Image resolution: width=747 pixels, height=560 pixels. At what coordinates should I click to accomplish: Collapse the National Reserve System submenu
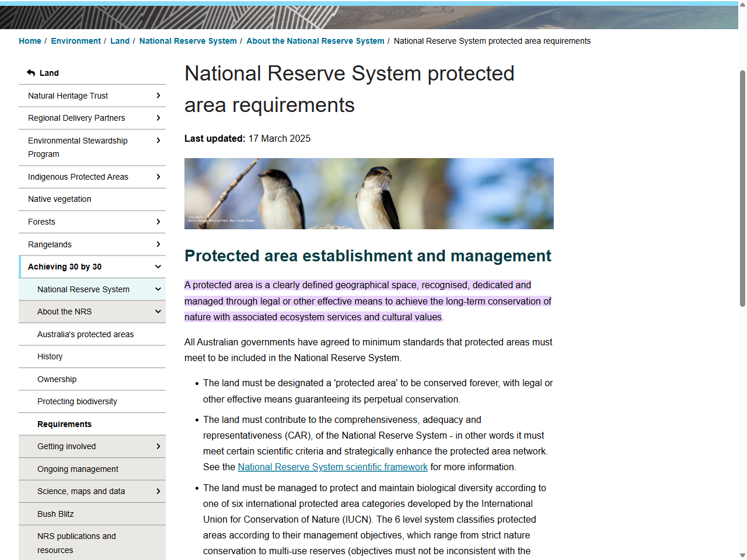click(158, 289)
